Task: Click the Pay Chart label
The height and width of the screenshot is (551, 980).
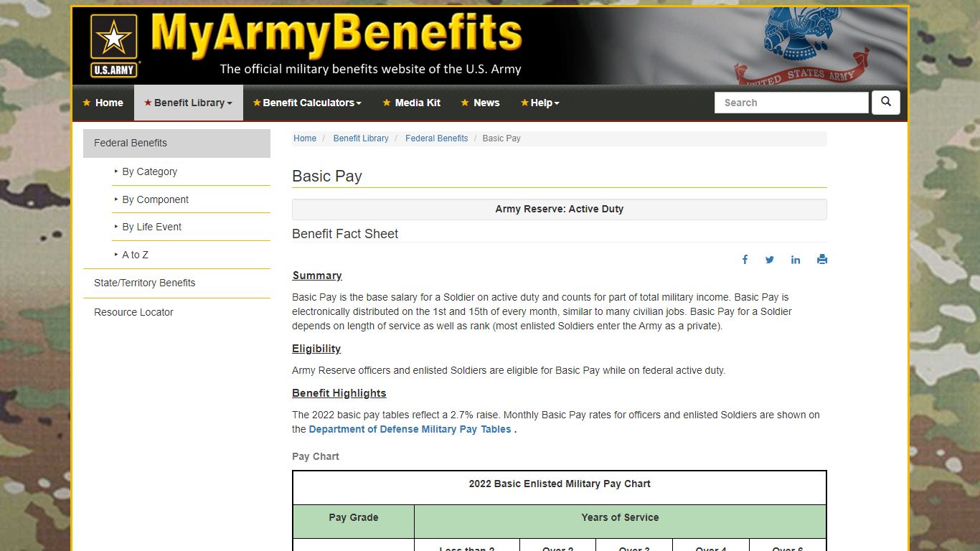Action: coord(316,456)
